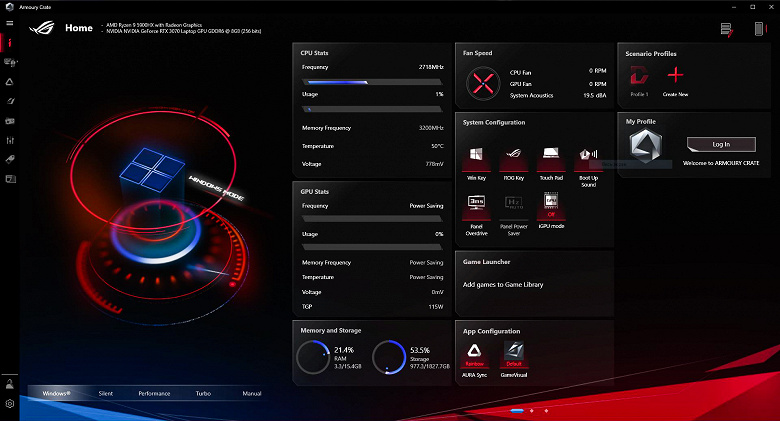Switch to Silent operating mode

106,394
